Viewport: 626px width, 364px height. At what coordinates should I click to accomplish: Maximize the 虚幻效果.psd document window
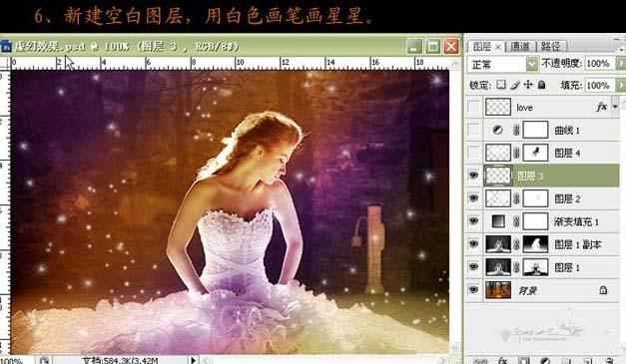[432, 47]
